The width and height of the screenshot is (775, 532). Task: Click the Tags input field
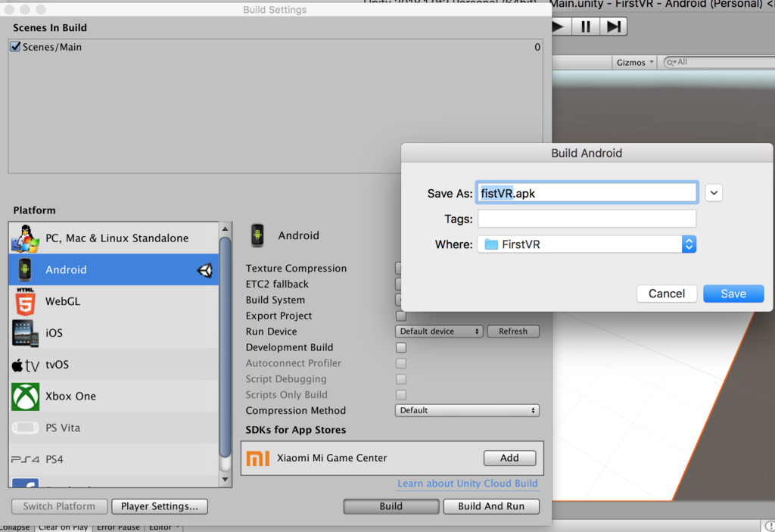pyautogui.click(x=587, y=219)
